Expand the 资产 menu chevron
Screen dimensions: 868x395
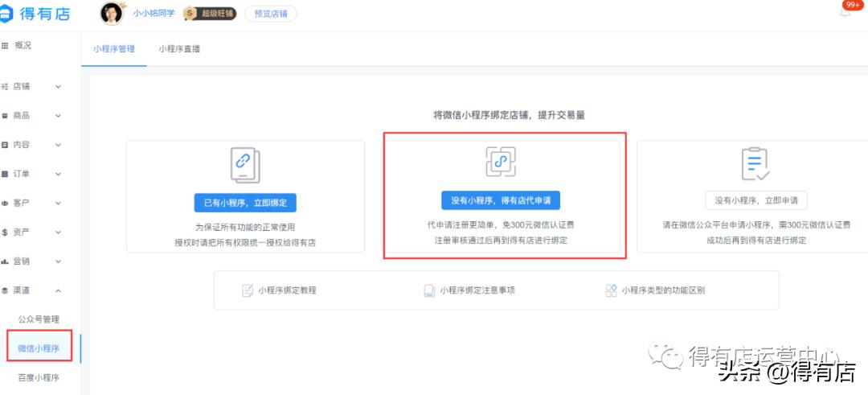coord(58,232)
